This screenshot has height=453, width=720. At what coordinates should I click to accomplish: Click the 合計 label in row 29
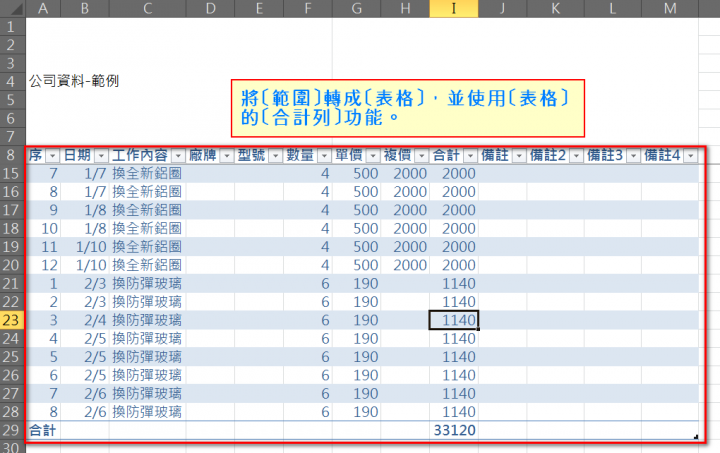pyautogui.click(x=43, y=431)
